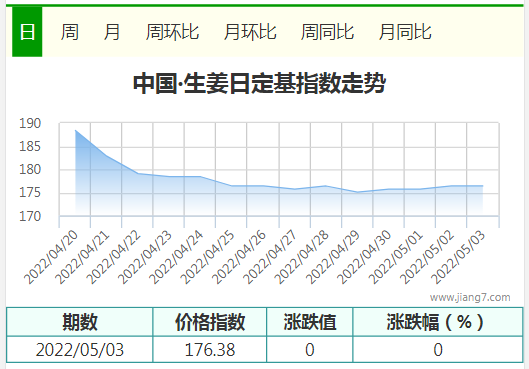The height and width of the screenshot is (369, 529).
Task: Click the 期数 column header
Action: [x=80, y=322]
